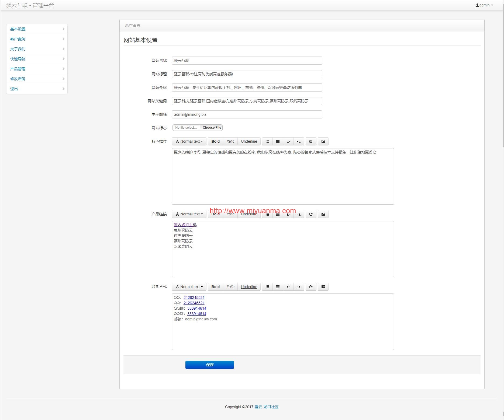Viewport: 504px width, 420px height.
Task: Open 客户案例 in the sidebar
Action: 37,39
